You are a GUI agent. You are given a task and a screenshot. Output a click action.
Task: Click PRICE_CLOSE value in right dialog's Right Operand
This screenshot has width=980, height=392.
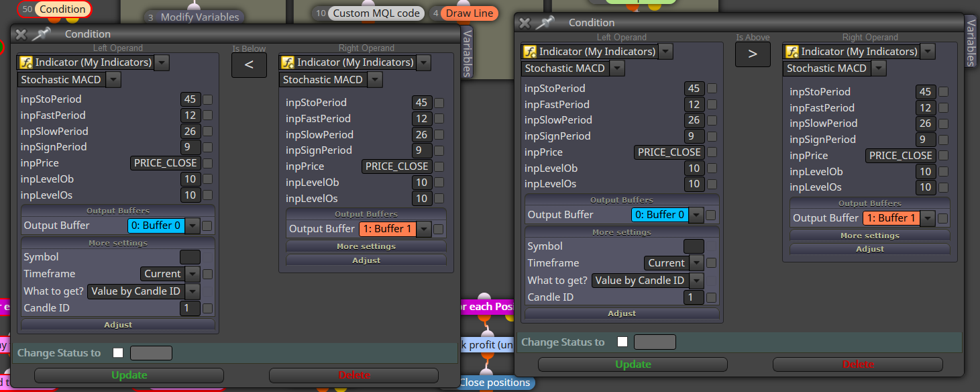point(900,156)
